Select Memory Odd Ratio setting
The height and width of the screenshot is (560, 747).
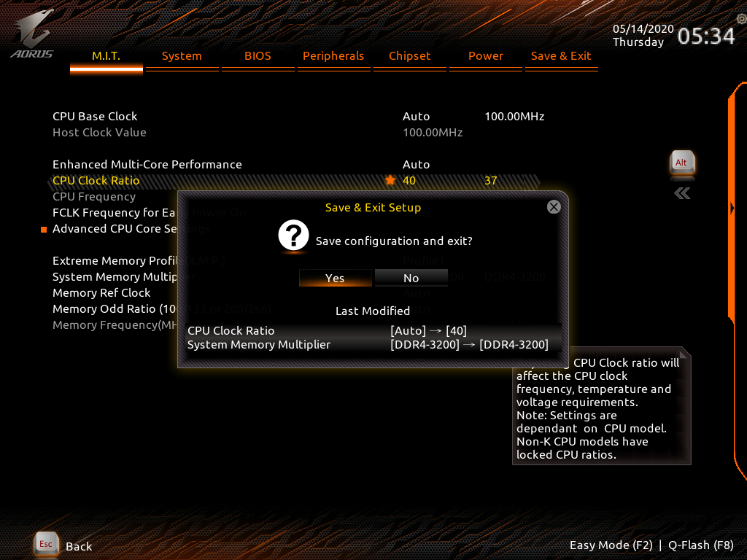pos(115,308)
